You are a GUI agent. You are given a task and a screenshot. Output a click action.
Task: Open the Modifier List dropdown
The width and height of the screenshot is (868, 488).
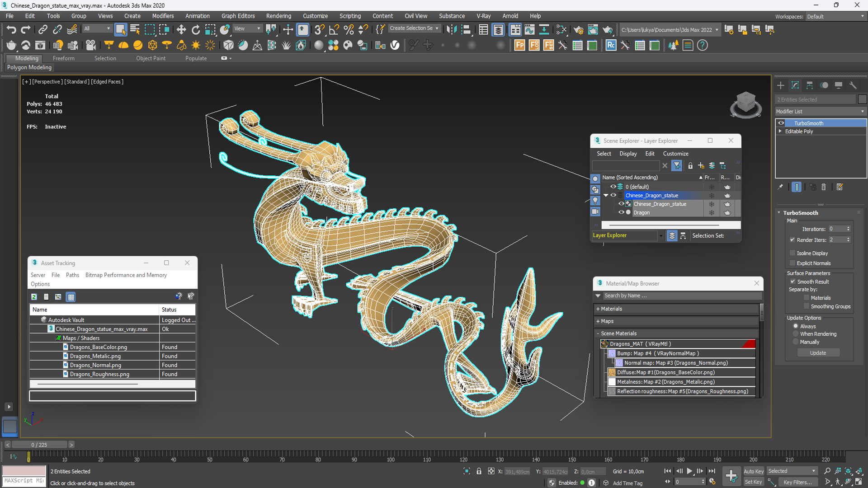[820, 111]
